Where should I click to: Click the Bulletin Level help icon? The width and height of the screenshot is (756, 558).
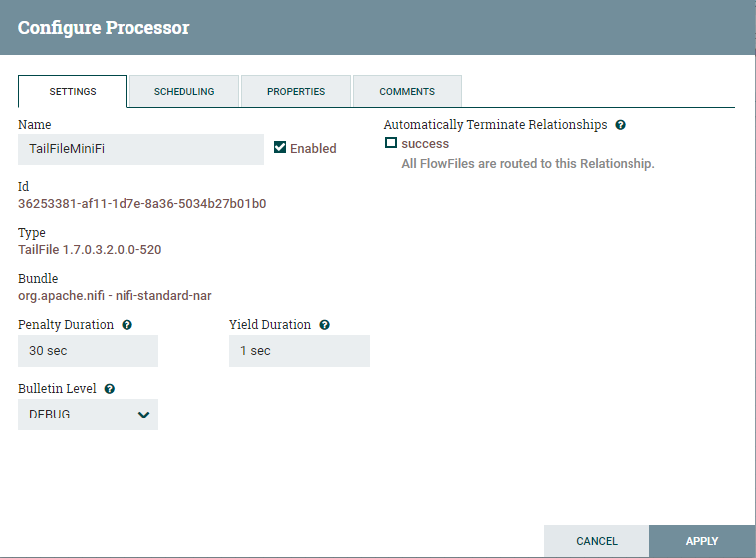110,389
